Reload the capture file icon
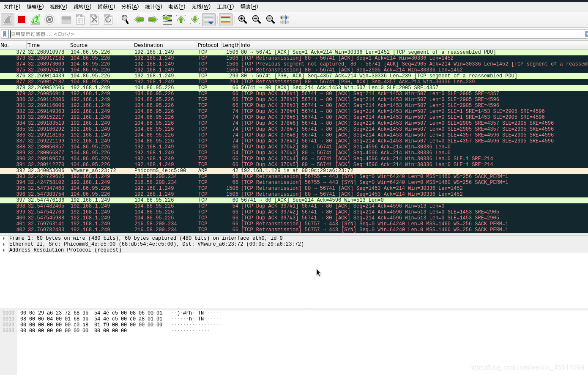Viewport: 588px width, 375px height. tap(108, 19)
